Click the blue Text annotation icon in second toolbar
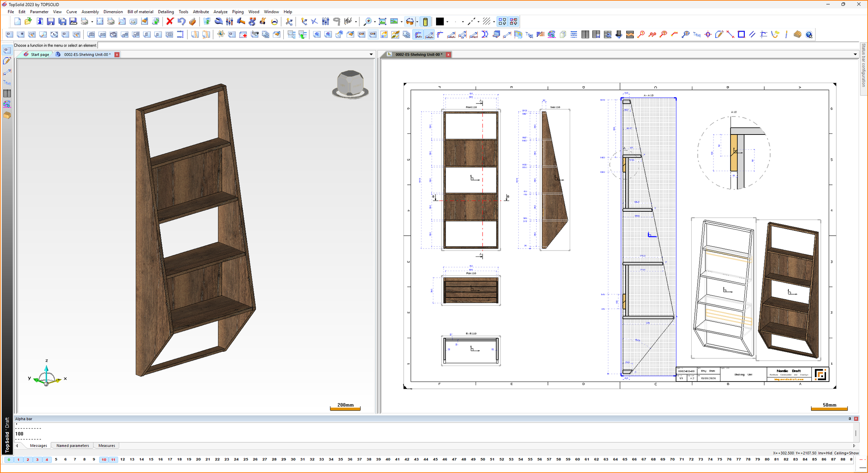The width and height of the screenshot is (868, 473). coord(697,34)
